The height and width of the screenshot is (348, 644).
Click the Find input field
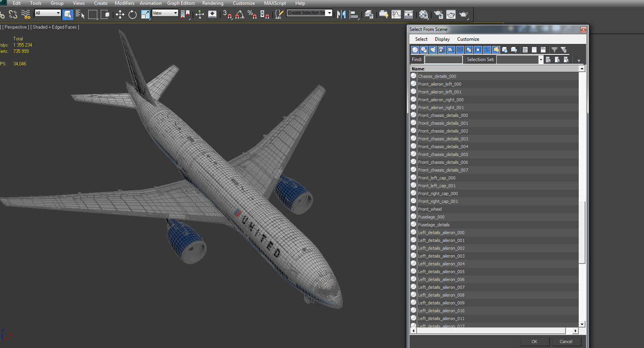(x=443, y=60)
